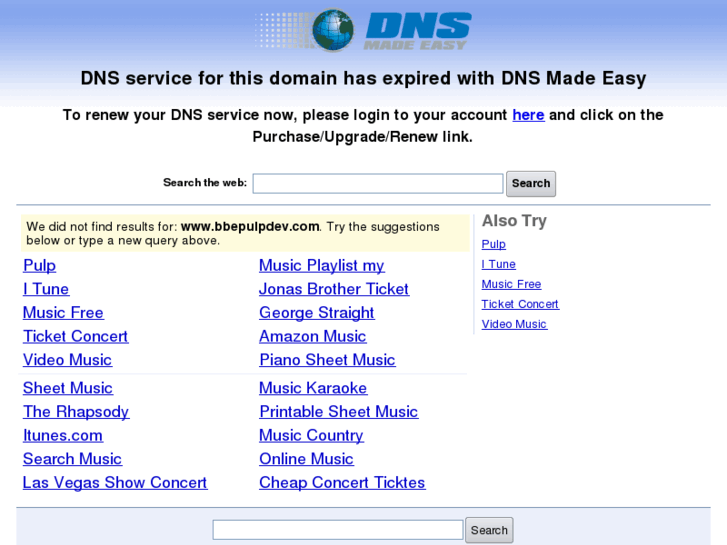Open the Pulp link under Also Try

point(493,244)
